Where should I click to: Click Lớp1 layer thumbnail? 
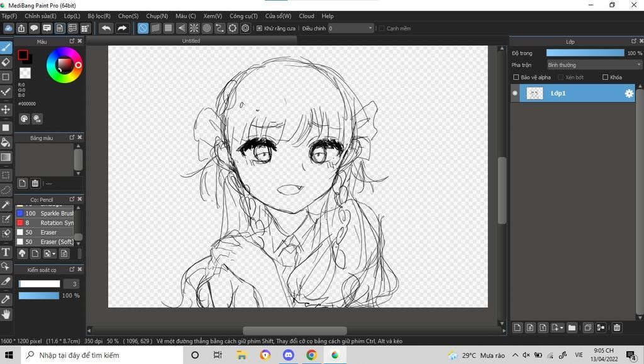[535, 94]
